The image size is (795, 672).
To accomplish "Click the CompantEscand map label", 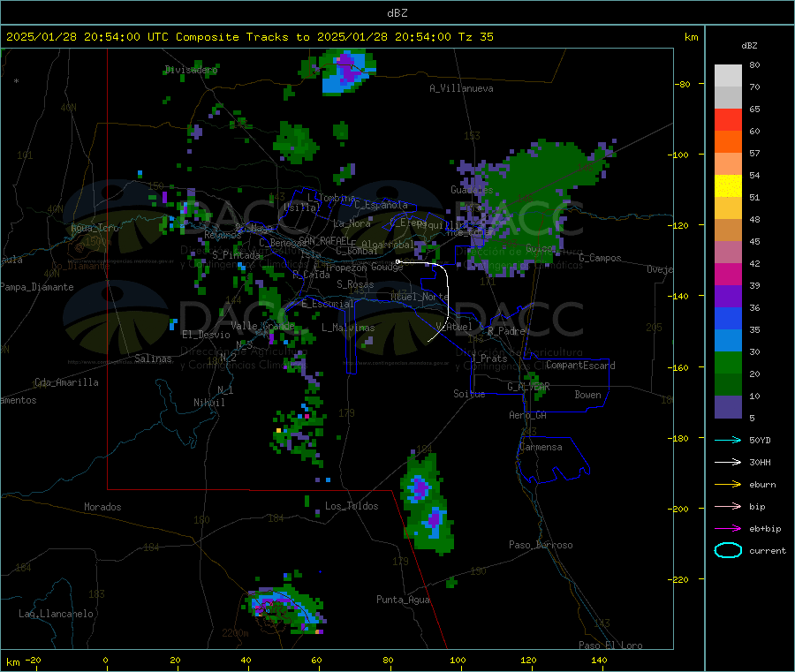I will click(580, 366).
